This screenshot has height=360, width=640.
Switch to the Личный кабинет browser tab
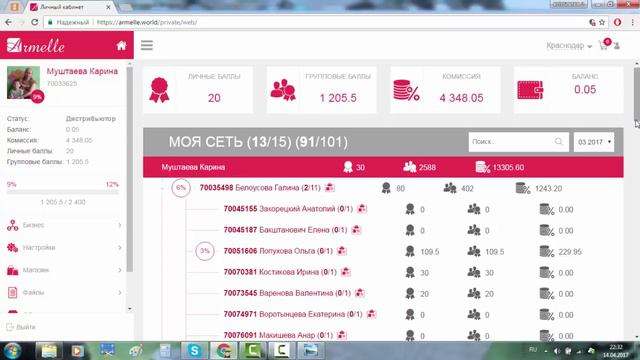tap(69, 7)
